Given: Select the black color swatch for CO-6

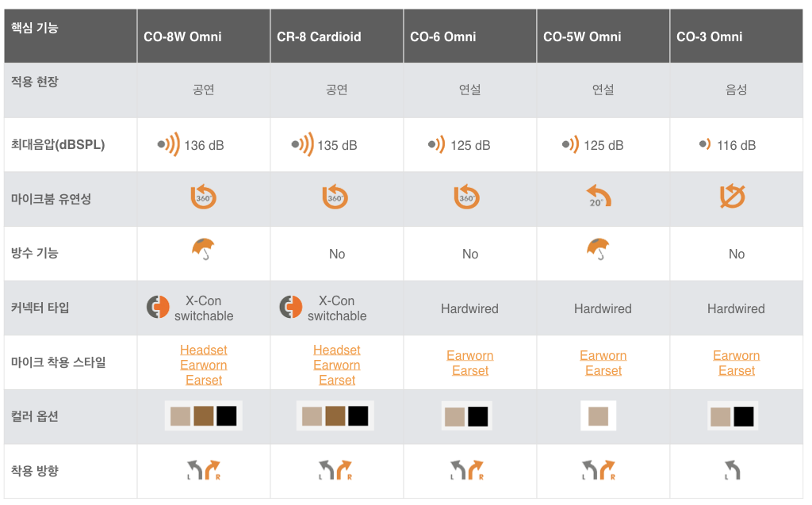Looking at the screenshot, I should pyautogui.click(x=478, y=416).
